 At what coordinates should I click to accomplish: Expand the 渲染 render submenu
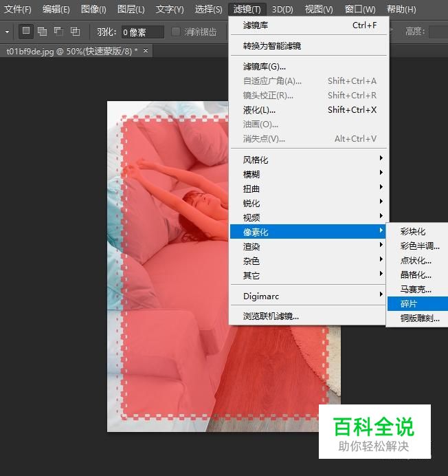pos(308,246)
